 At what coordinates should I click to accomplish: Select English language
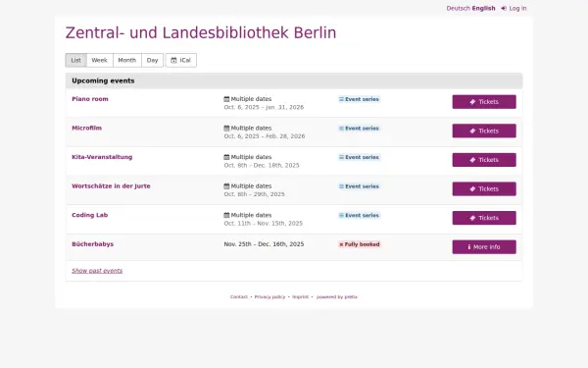pos(483,8)
